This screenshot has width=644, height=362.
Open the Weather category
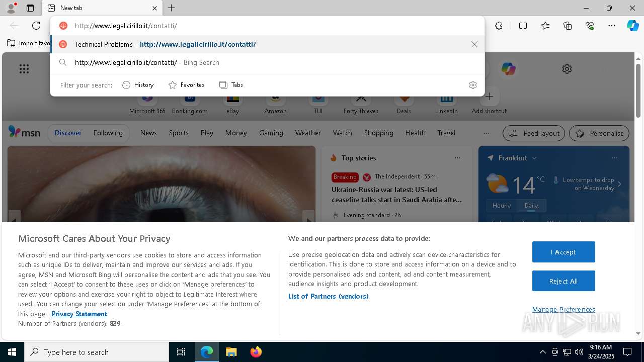tap(308, 133)
